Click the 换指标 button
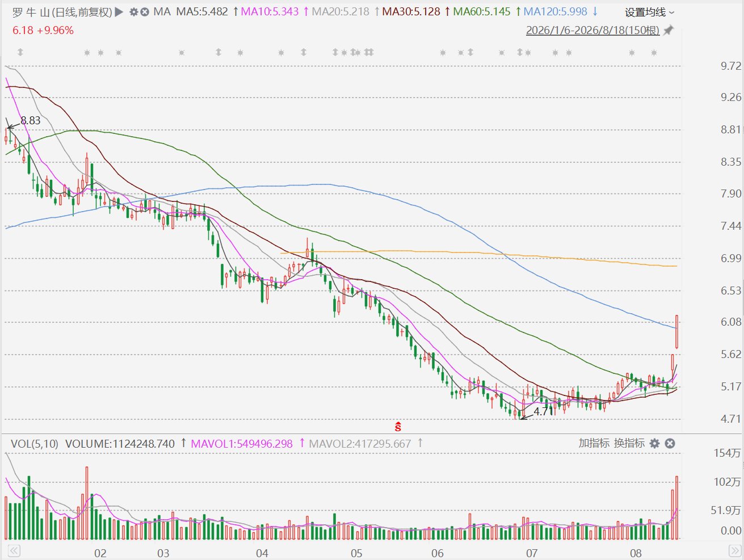 pos(629,443)
